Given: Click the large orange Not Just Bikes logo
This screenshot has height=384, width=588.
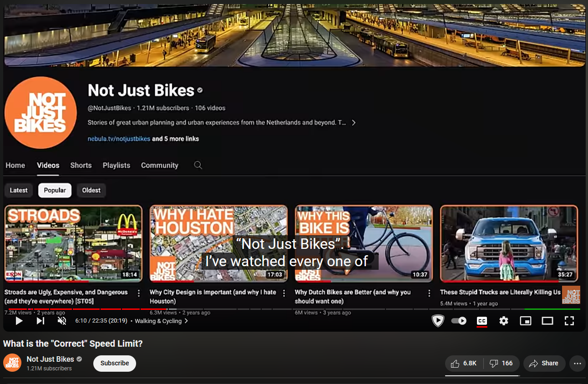Looking at the screenshot, I should [41, 112].
